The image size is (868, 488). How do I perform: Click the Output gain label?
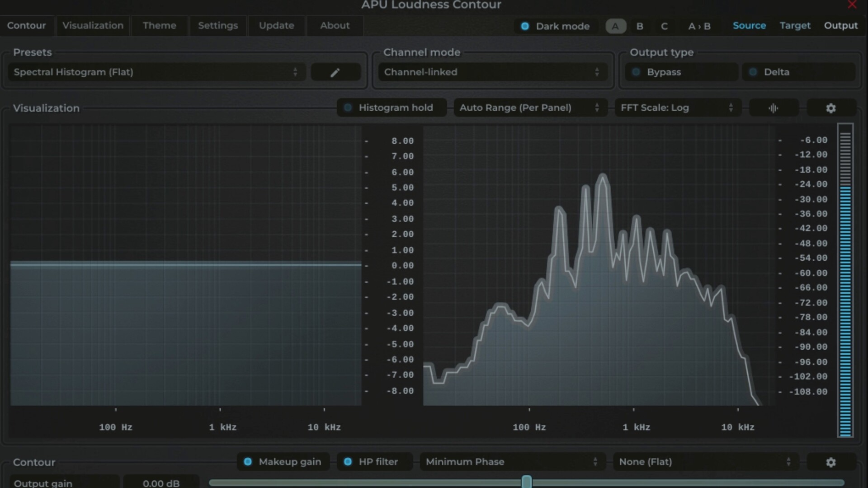pyautogui.click(x=43, y=483)
